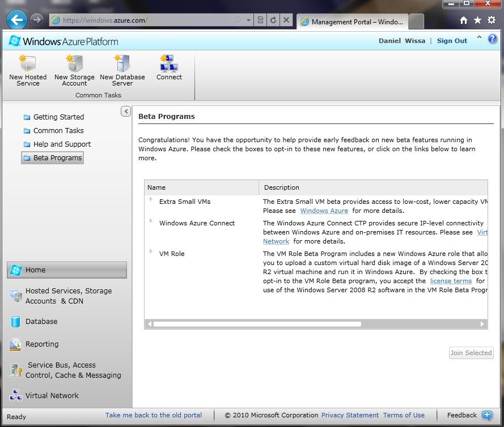Click the Extra Small VMs name cell
504x427 pixels.
coord(185,202)
